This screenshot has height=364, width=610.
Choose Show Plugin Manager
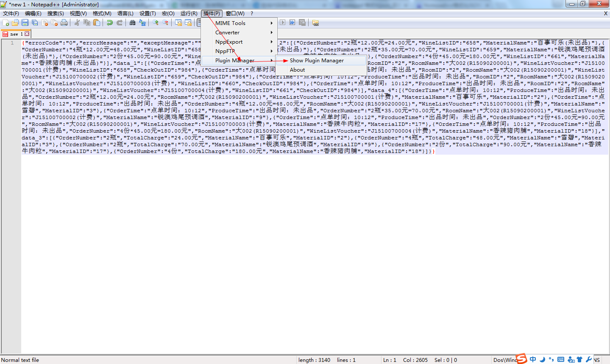321,61
